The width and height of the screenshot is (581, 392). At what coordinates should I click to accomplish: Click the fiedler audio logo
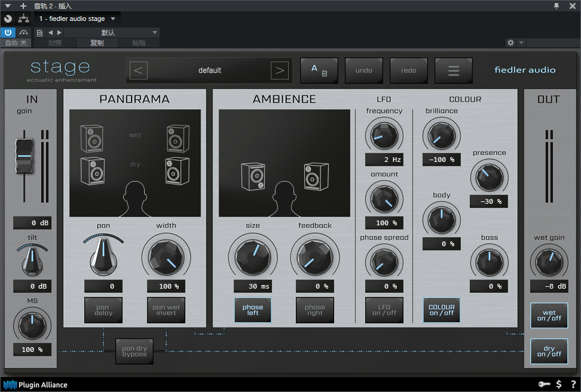pyautogui.click(x=525, y=70)
